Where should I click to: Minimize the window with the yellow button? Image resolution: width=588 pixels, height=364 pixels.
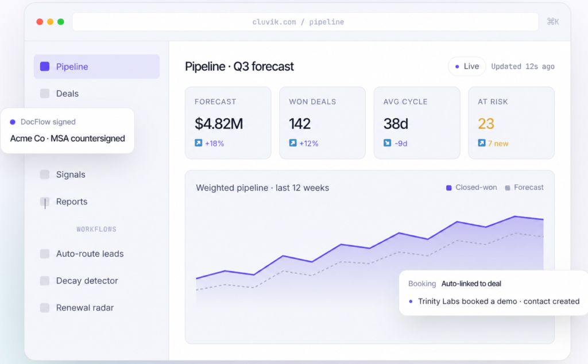coord(50,22)
